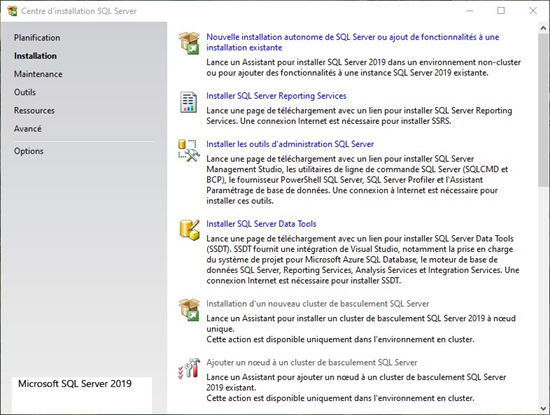Click the SQL Server Data Tools cylinder icon
The image size is (550, 415).
pos(189,230)
